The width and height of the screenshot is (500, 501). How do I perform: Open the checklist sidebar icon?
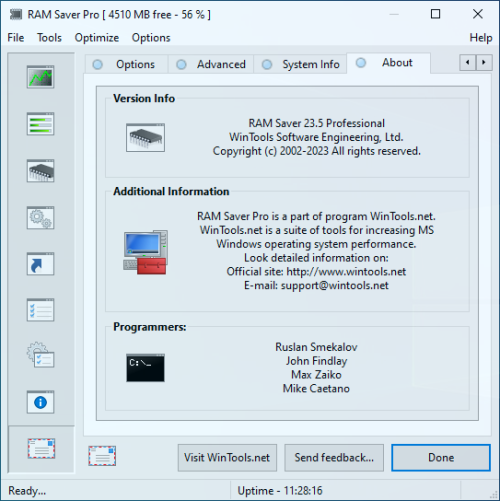[x=40, y=310]
